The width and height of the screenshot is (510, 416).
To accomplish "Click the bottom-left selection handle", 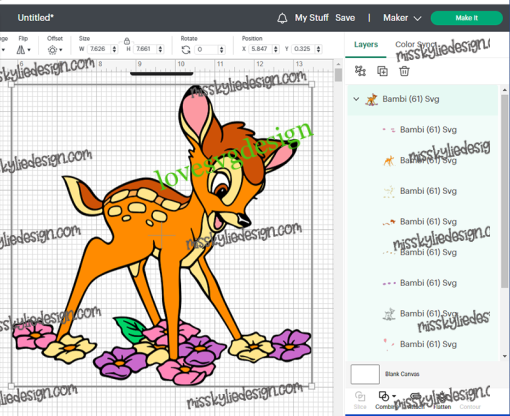I will tap(11, 386).
